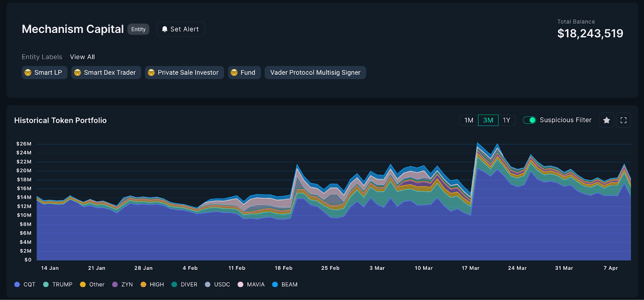Click the emoji icon on Fund label
The image size is (644, 300).
pyautogui.click(x=234, y=73)
